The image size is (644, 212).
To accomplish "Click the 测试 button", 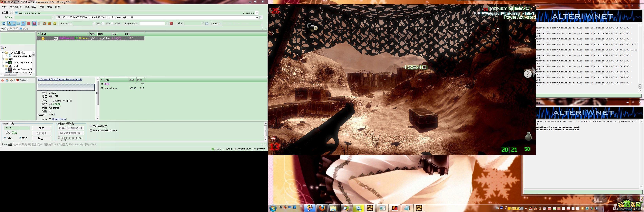I will [x=42, y=128].
